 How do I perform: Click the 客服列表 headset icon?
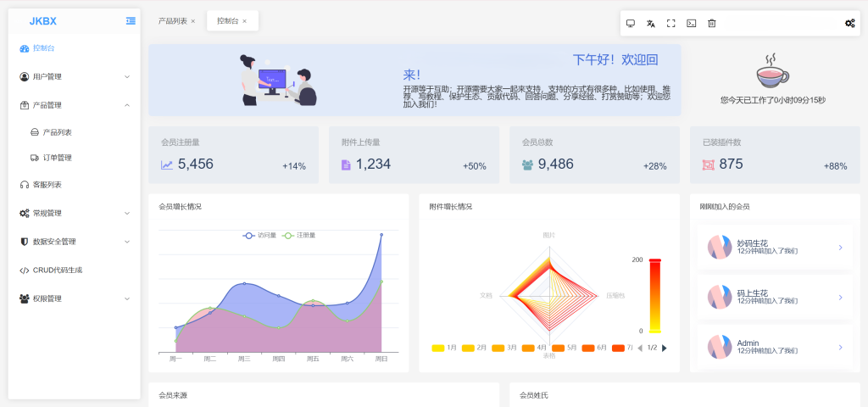click(x=24, y=185)
